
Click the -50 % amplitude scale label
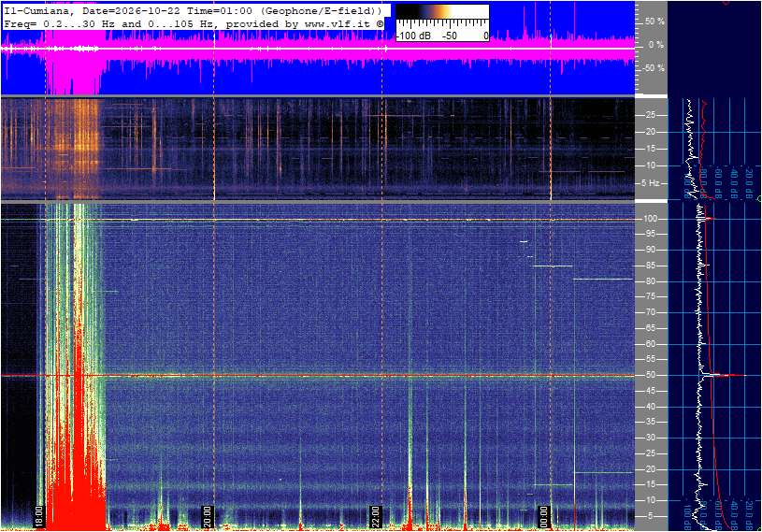coord(654,68)
